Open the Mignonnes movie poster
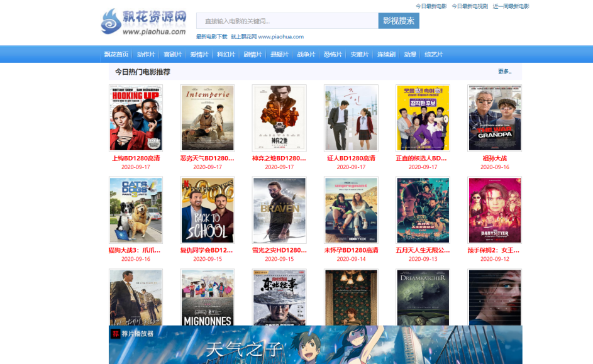The width and height of the screenshot is (593, 364). (x=208, y=297)
